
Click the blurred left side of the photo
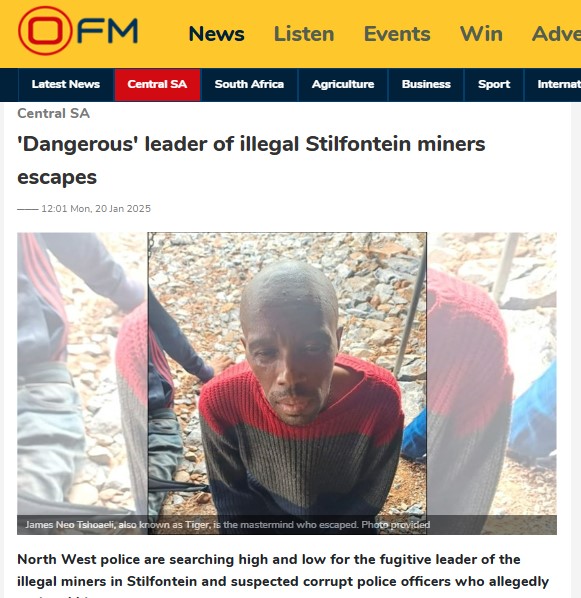(82, 374)
